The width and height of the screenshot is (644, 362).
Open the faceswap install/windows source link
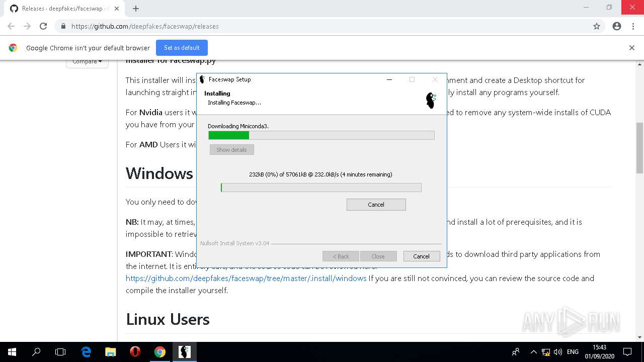(246, 278)
